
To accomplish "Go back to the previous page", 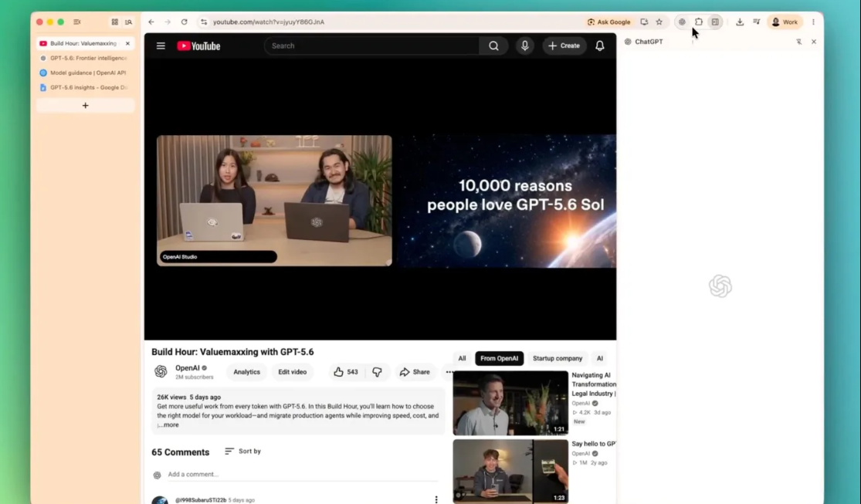I will pos(151,22).
